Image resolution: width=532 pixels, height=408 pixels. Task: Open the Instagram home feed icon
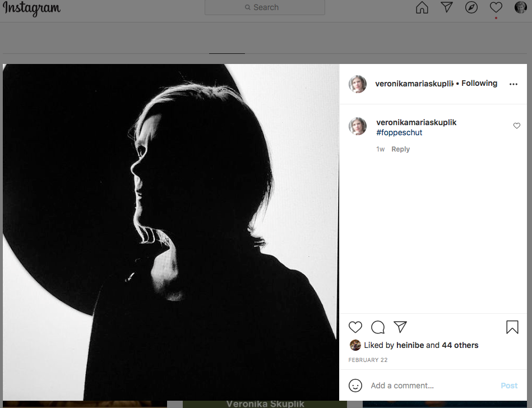(422, 7)
